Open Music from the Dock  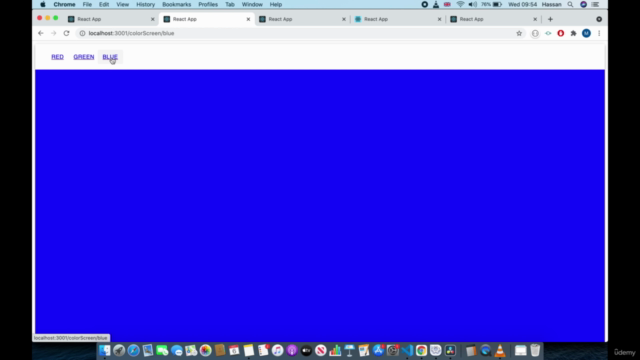[x=278, y=350]
